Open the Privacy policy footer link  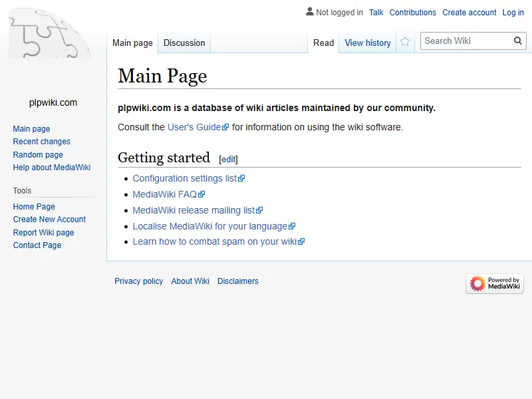pos(138,281)
